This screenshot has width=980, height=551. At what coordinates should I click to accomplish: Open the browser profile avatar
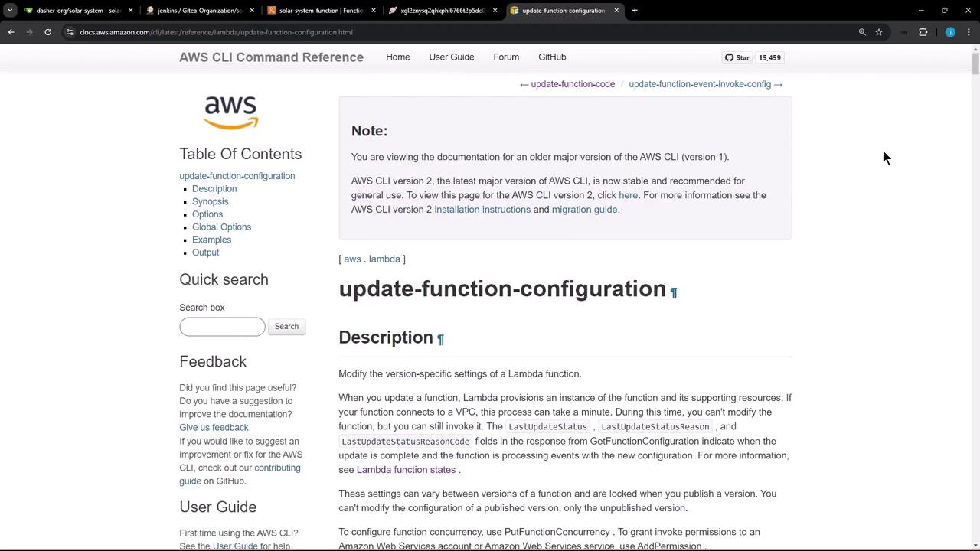[x=950, y=32]
